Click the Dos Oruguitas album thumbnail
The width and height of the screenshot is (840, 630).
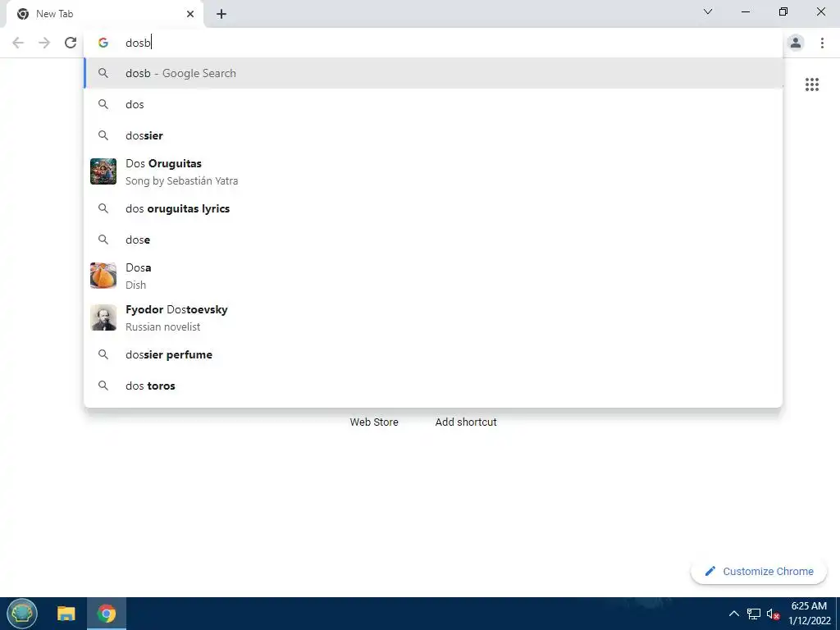(x=103, y=171)
